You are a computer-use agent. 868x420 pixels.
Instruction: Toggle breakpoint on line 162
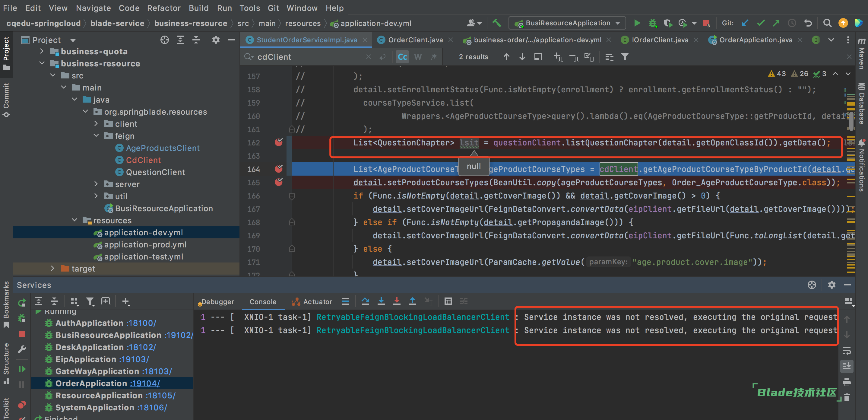tap(278, 142)
